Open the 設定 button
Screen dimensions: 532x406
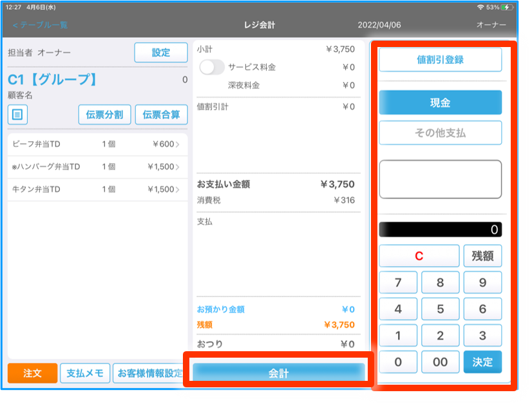[x=161, y=53]
